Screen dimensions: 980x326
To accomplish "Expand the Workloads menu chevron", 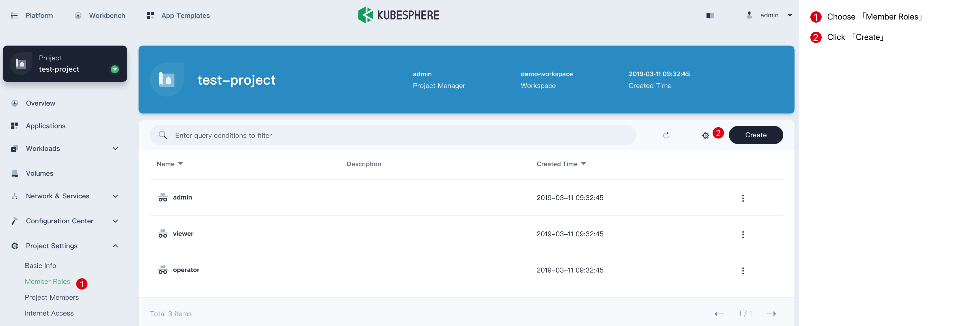I will [x=115, y=149].
